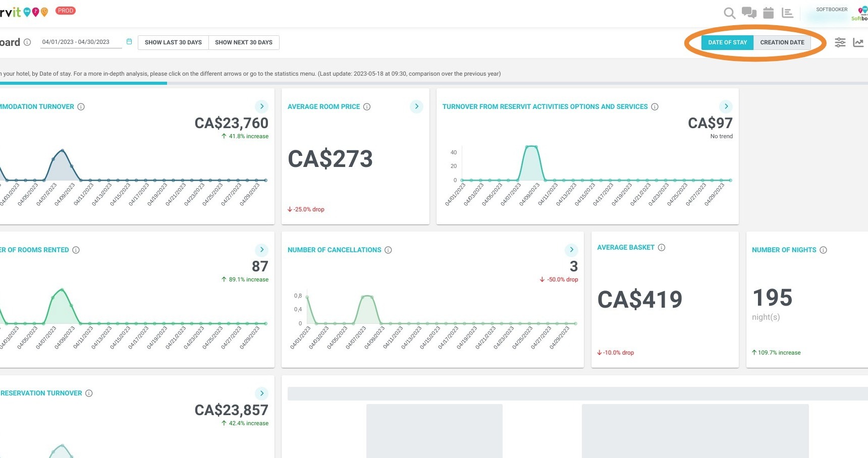
Task: Click the Reservit logo
Action: point(24,12)
